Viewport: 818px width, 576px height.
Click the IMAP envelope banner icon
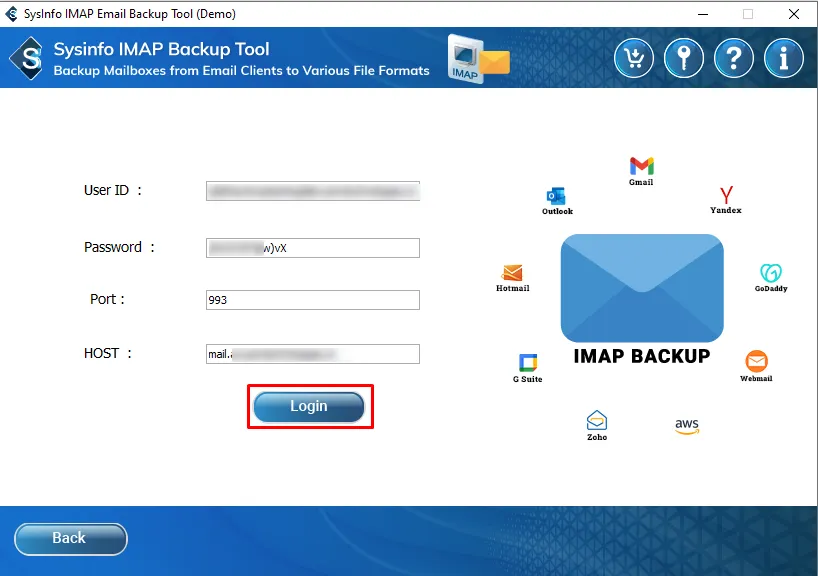pyautogui.click(x=478, y=58)
